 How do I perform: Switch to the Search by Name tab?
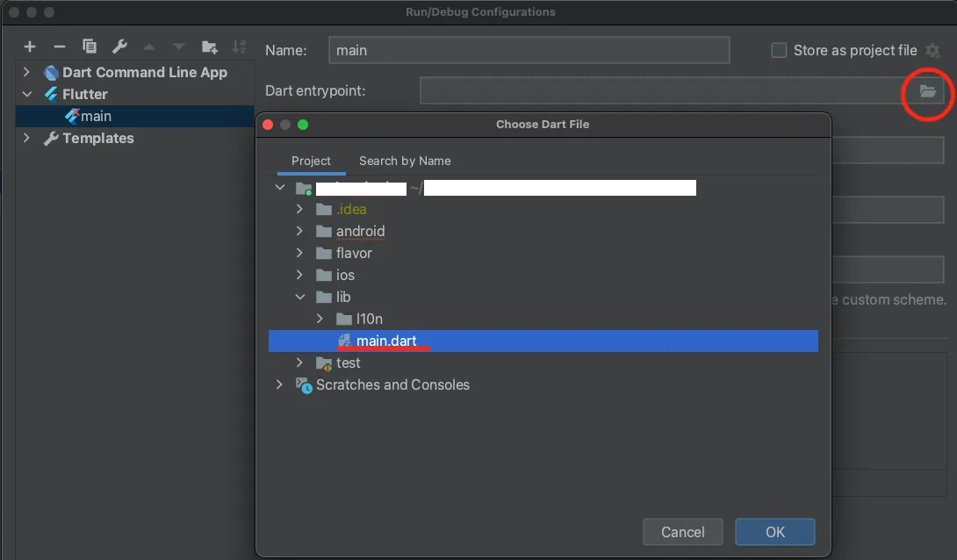pyautogui.click(x=405, y=161)
